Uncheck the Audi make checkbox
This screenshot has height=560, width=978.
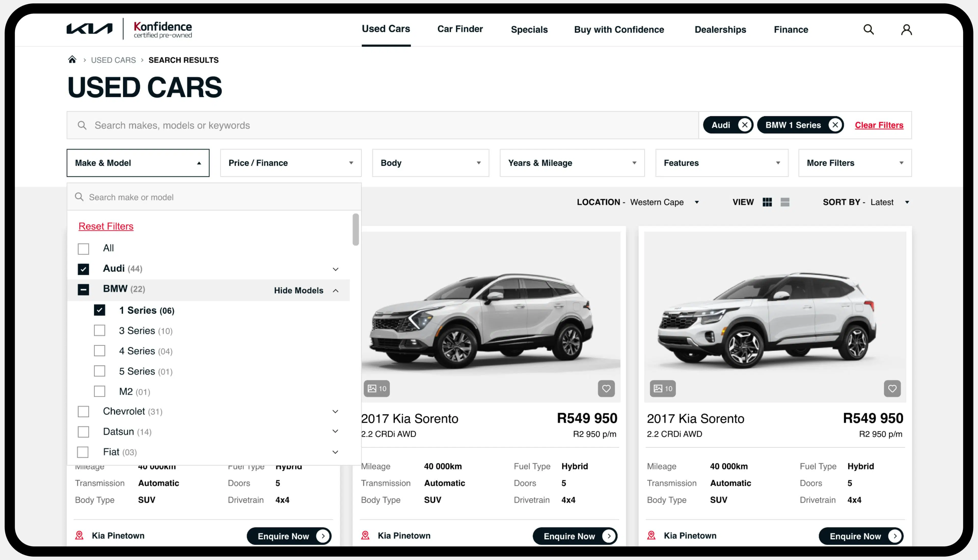point(84,269)
